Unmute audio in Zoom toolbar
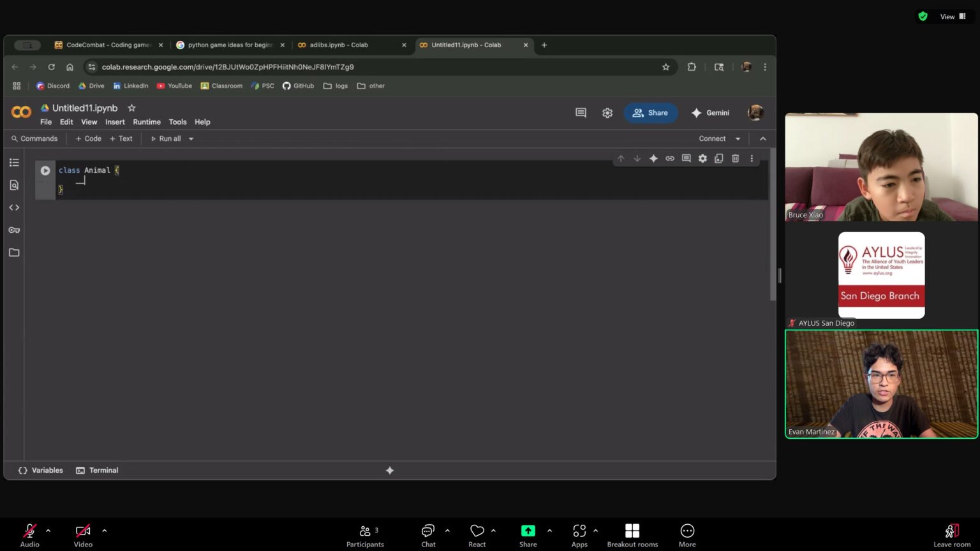Viewport: 980px width, 551px height. point(29,534)
